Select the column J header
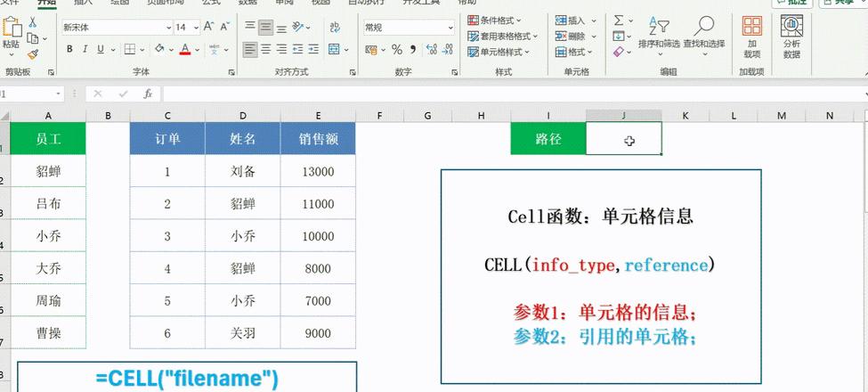This screenshot has width=868, height=392. 624,115
